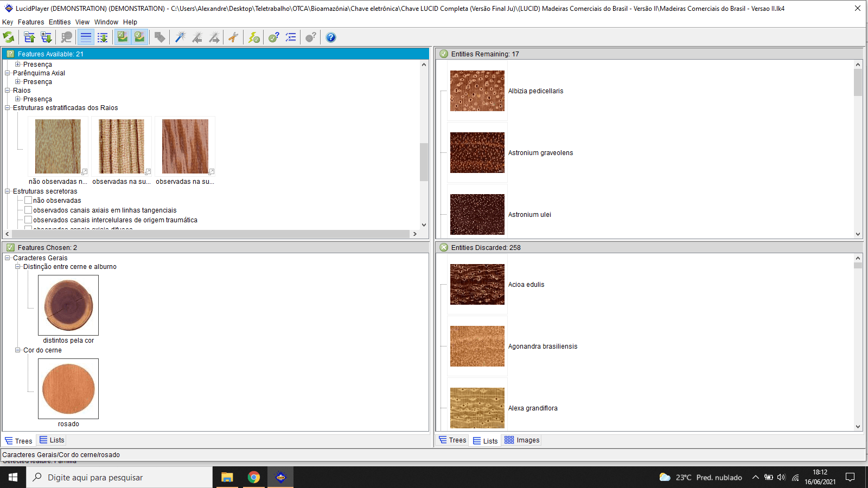
Task: Expand Presença under Parênquima Axial
Action: coord(18,82)
